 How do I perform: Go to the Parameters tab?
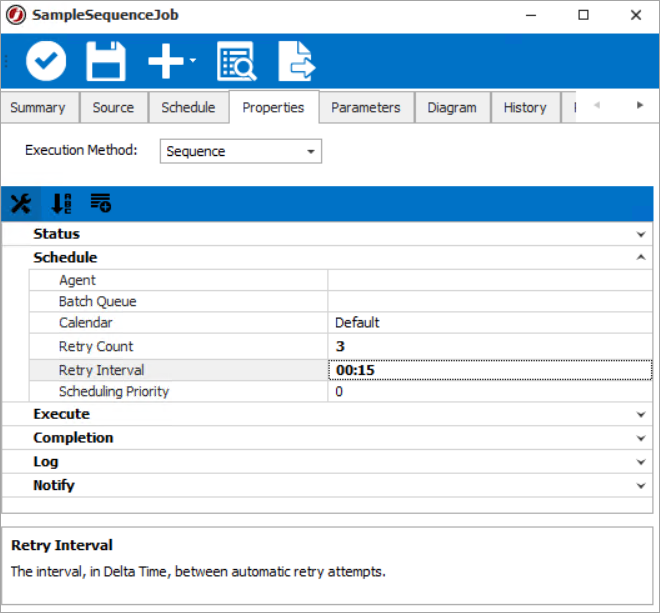point(366,108)
